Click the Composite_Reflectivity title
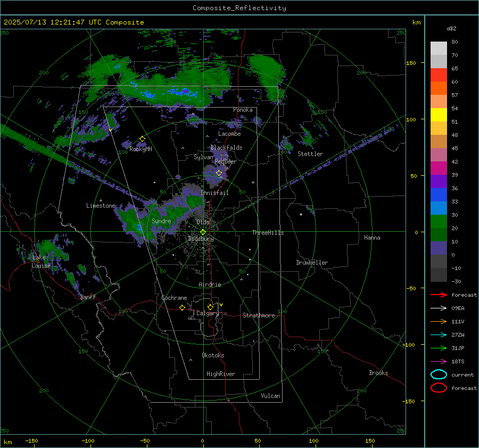The width and height of the screenshot is (479, 448). (x=240, y=8)
